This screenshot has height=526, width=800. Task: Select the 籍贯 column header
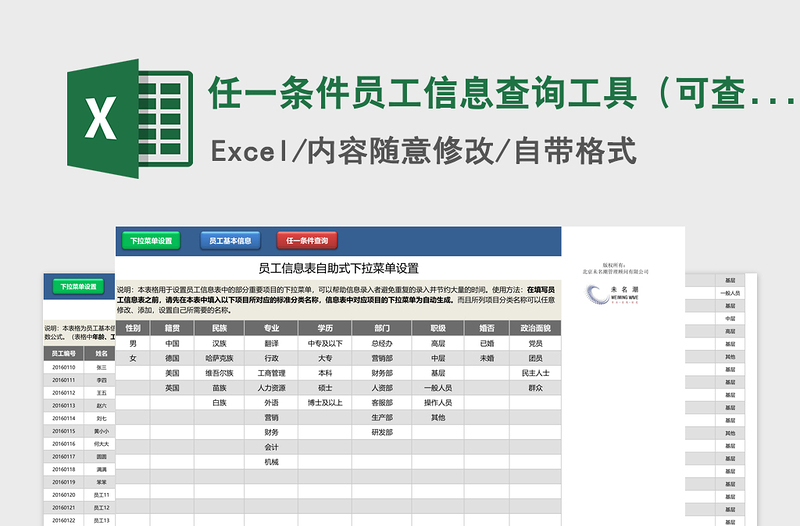(172, 328)
